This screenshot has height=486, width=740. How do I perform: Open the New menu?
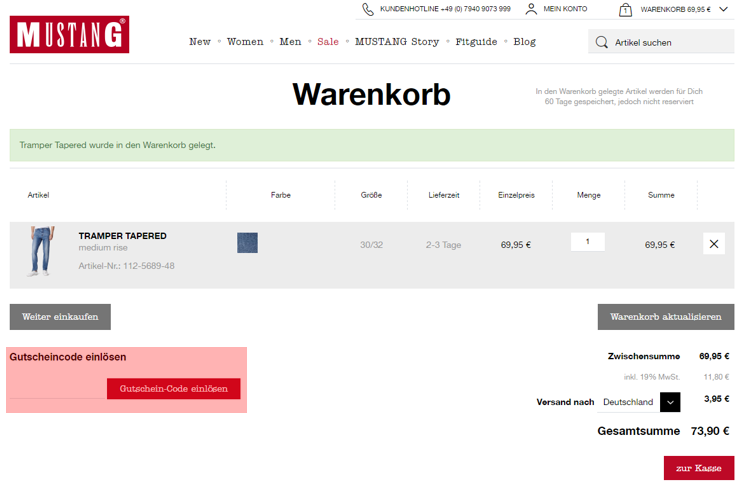tap(200, 42)
